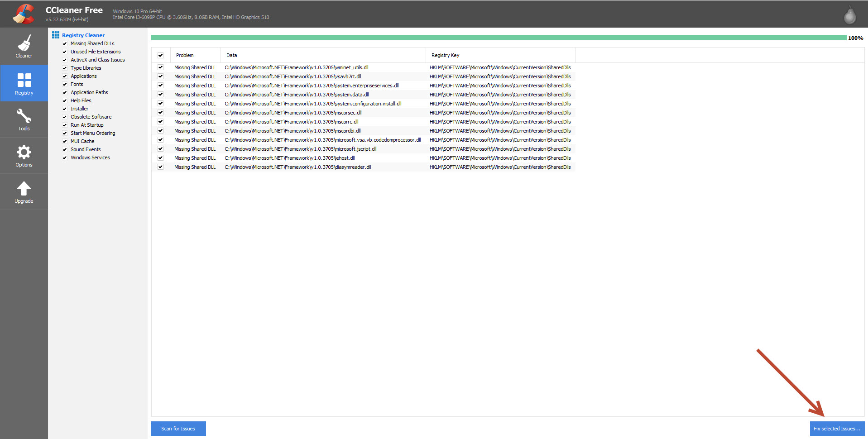Click registry key of the diasymreader.dll row

(x=500, y=167)
